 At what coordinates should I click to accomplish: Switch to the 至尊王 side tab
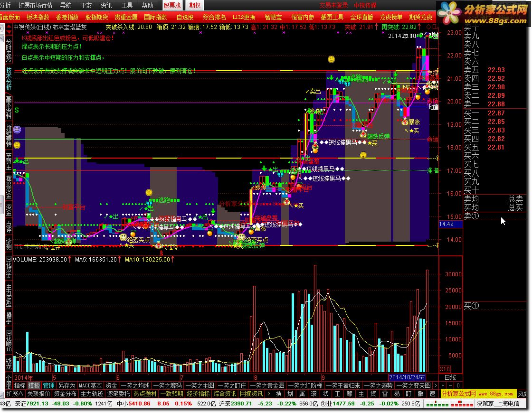tap(9, 161)
